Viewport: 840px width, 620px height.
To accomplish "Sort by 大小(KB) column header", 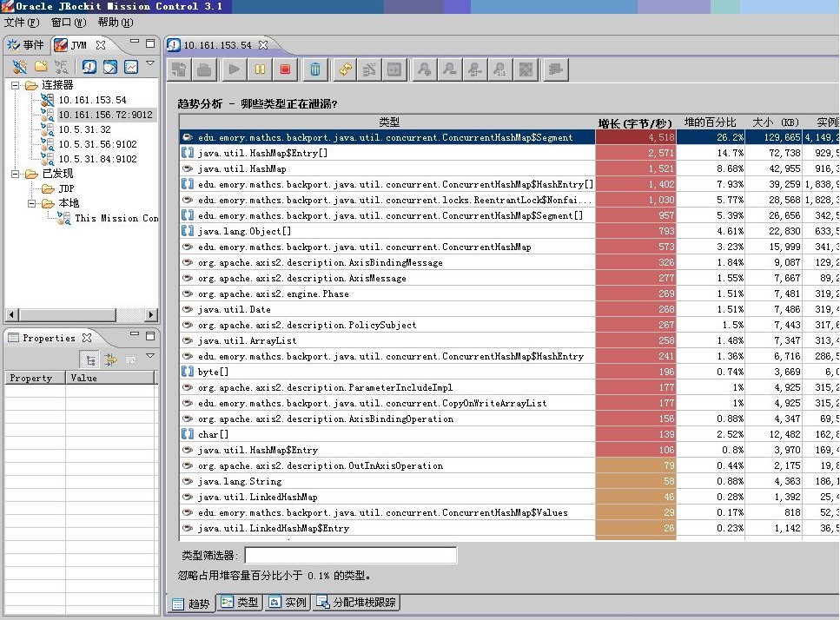I will (x=775, y=122).
